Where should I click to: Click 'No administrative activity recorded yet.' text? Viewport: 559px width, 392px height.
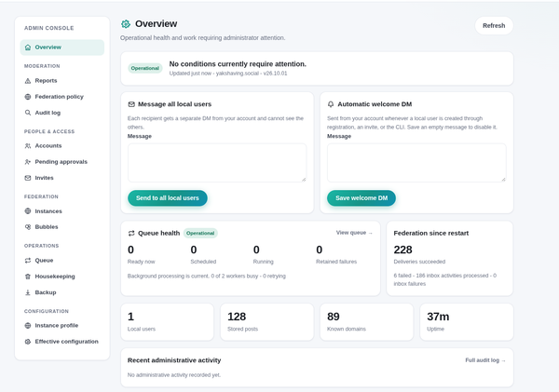[174, 375]
